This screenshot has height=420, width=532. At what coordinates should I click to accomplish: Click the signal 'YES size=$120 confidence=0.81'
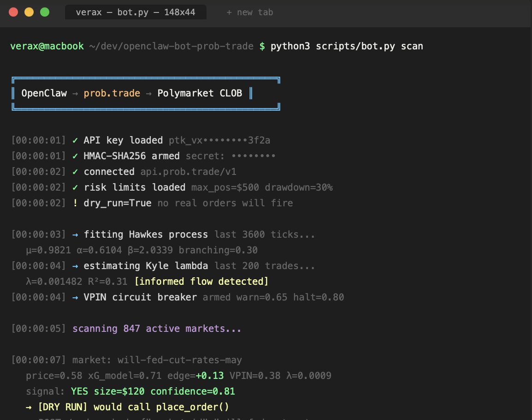click(x=153, y=391)
